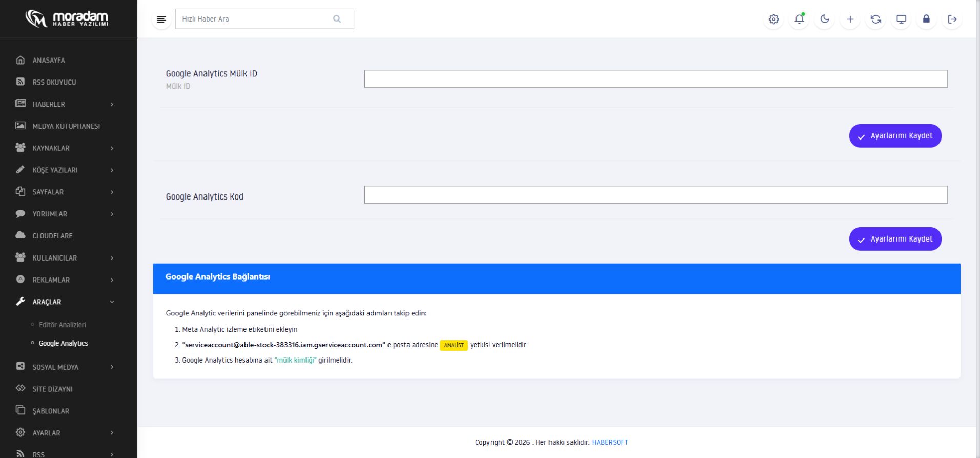Open RSS OKUYUCU menu item
Viewport: 980px width, 458px height.
point(54,82)
